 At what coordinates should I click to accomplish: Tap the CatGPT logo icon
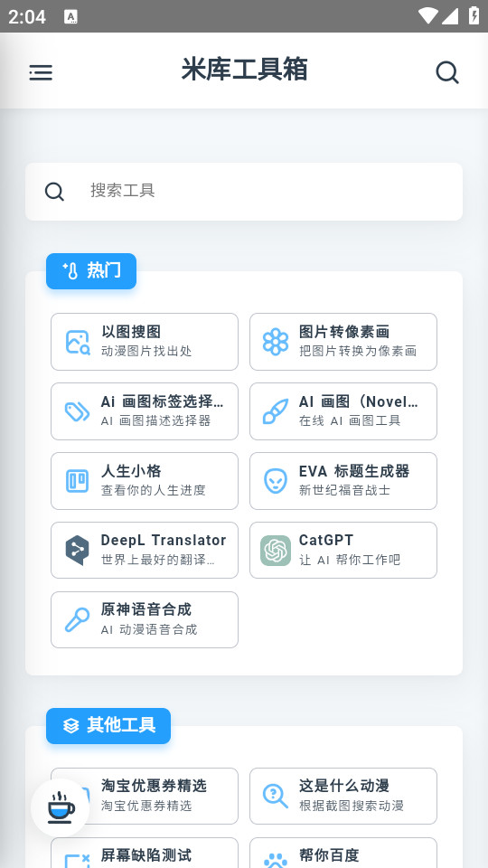[x=276, y=551]
